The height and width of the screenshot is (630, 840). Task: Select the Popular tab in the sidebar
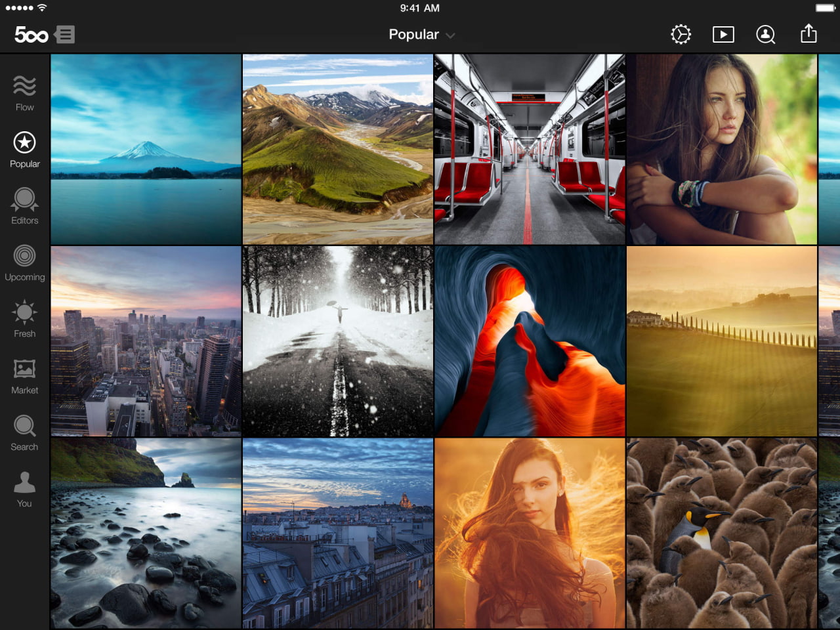(x=24, y=147)
